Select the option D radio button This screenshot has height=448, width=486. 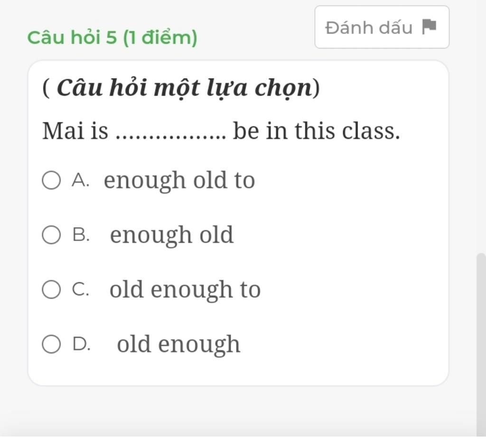coord(51,344)
